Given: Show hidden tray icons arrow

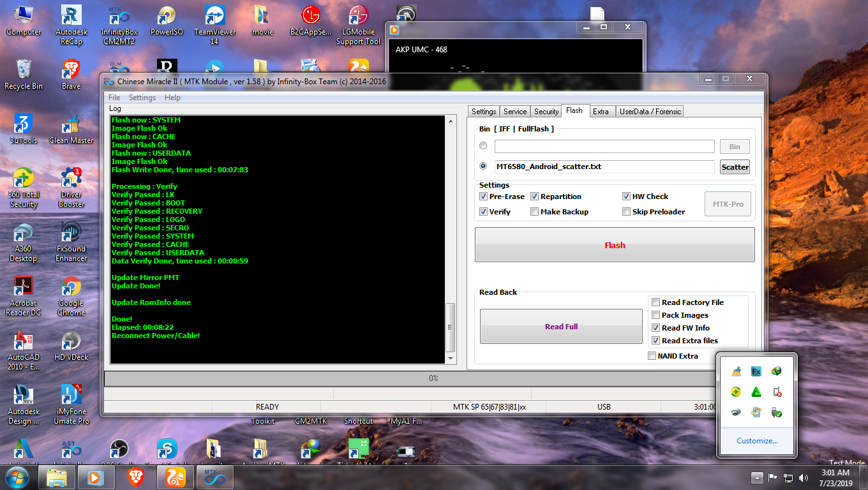Looking at the screenshot, I should pos(757,477).
